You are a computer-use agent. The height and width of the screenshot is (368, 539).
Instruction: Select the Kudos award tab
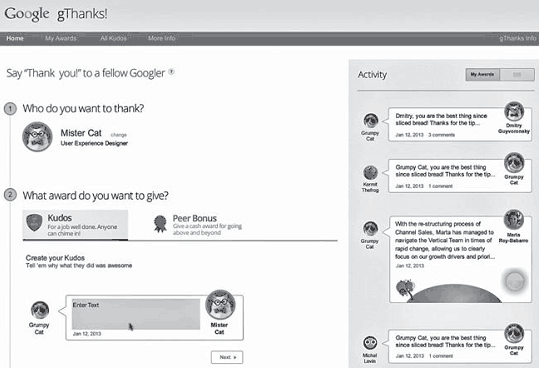tap(75, 225)
